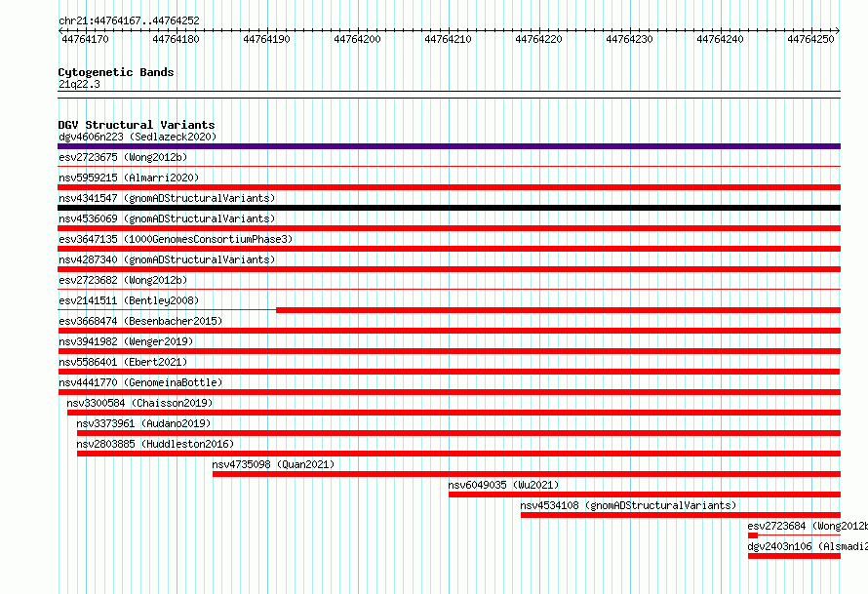Open the nsv3941982 (Wenger2019) label
Viewport: 868px width, 594px height.
click(126, 341)
